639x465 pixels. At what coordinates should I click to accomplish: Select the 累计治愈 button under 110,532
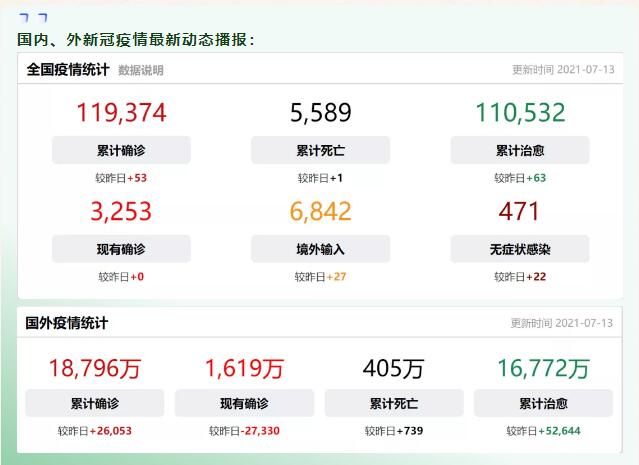(x=519, y=151)
